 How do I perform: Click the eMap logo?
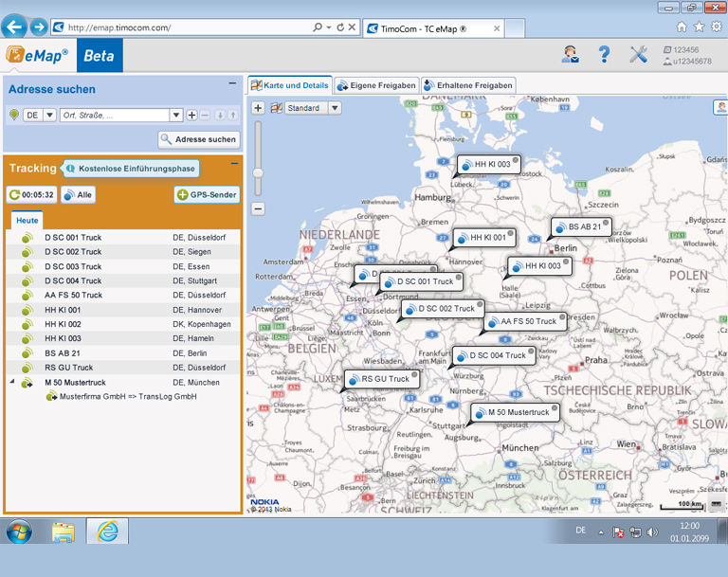(37, 55)
